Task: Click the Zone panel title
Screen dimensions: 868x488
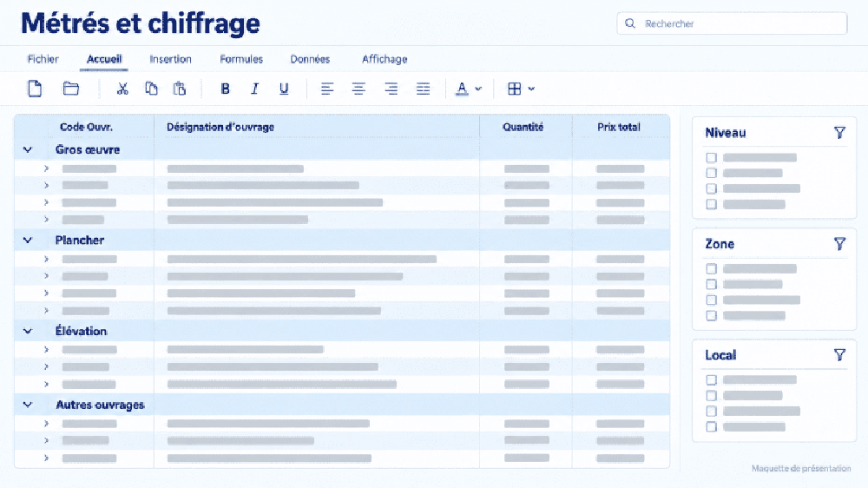Action: coord(720,244)
